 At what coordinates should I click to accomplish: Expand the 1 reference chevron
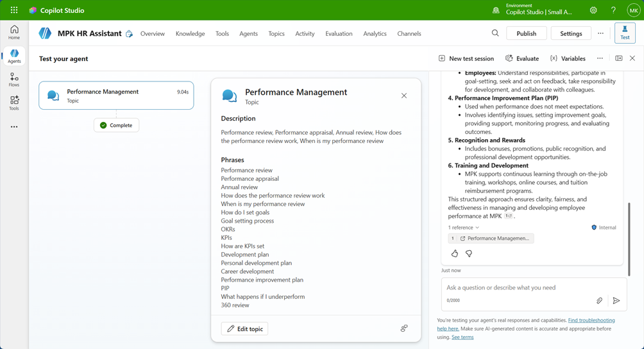pos(477,228)
